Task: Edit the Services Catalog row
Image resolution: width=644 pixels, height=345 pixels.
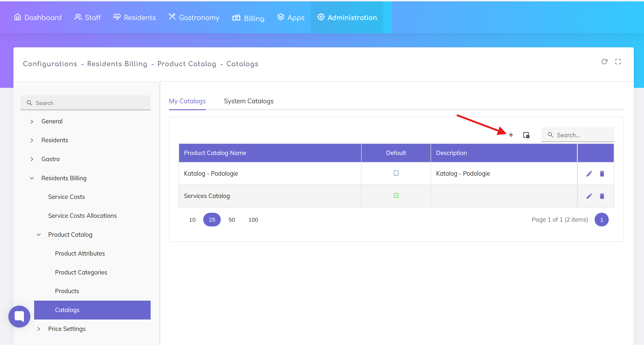Action: click(589, 196)
